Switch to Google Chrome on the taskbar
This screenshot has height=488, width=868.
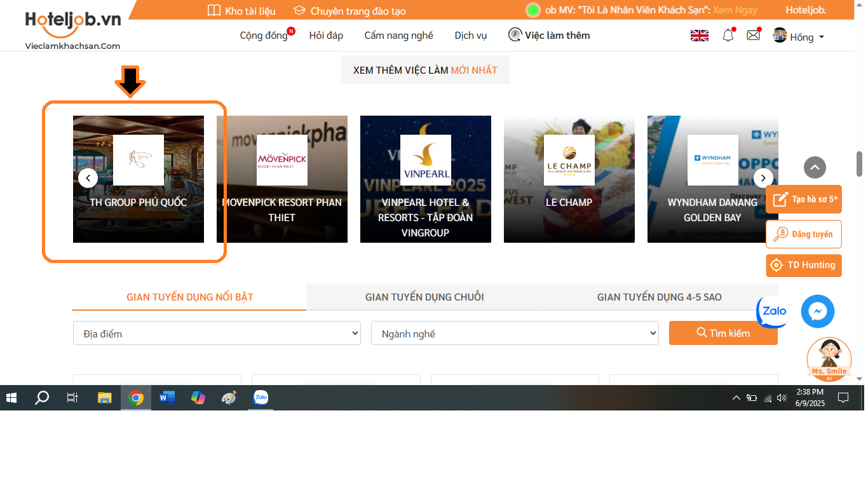pyautogui.click(x=136, y=398)
